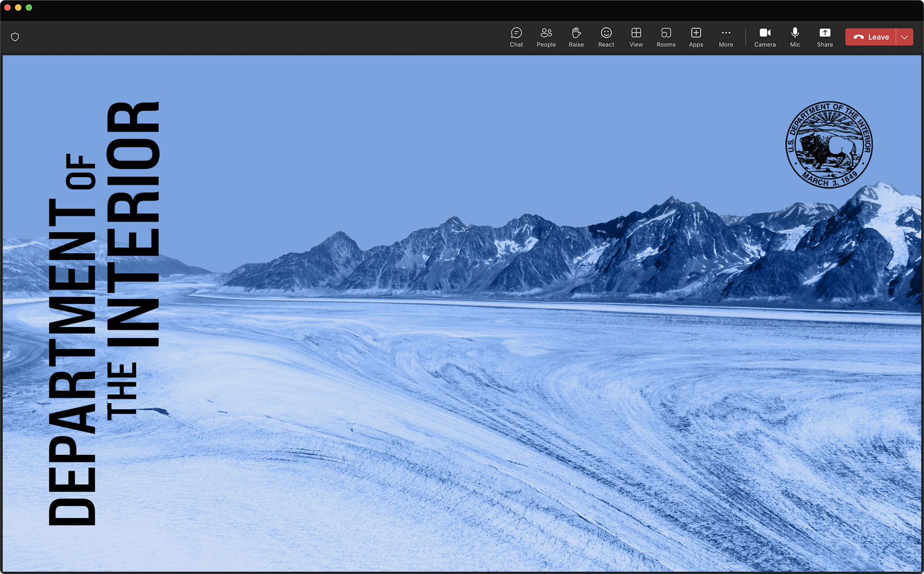This screenshot has width=924, height=574.
Task: Open breakout Rooms
Action: pyautogui.click(x=666, y=37)
